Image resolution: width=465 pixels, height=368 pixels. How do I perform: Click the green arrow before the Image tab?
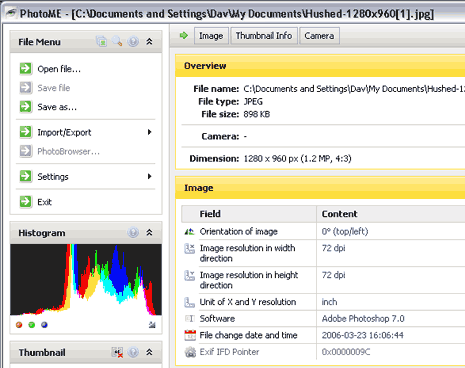[184, 35]
